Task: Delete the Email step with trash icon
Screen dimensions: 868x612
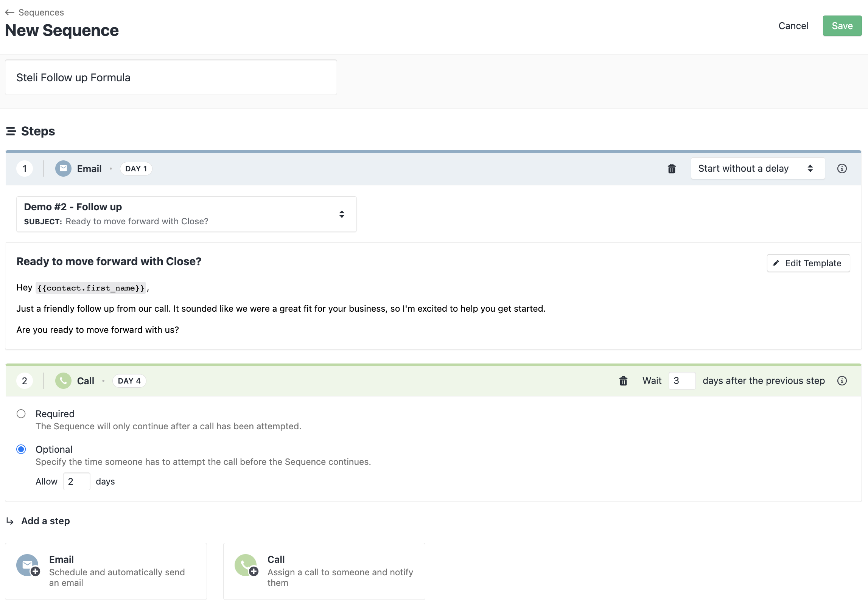Action: click(672, 169)
